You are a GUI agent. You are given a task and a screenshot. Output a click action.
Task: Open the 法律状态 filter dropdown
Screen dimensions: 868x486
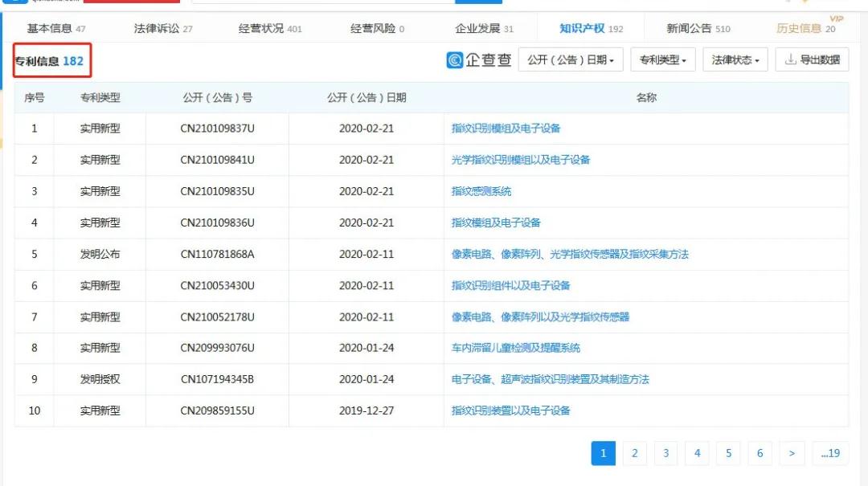[x=734, y=59]
